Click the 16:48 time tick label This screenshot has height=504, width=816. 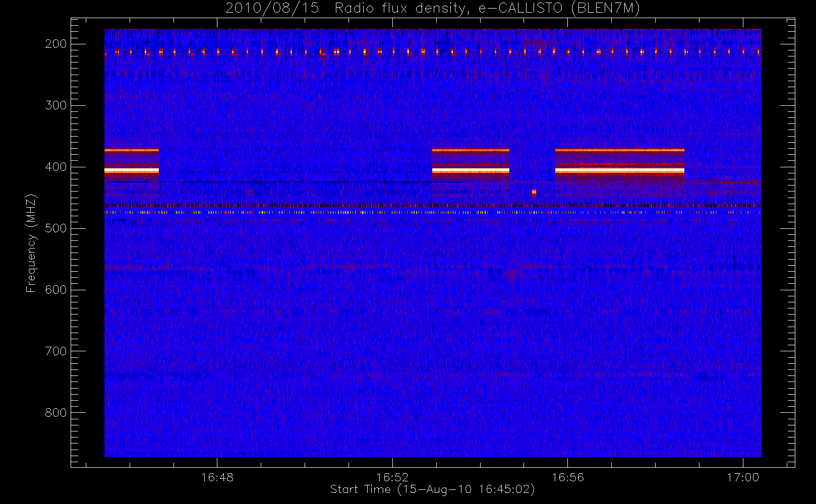click(217, 477)
